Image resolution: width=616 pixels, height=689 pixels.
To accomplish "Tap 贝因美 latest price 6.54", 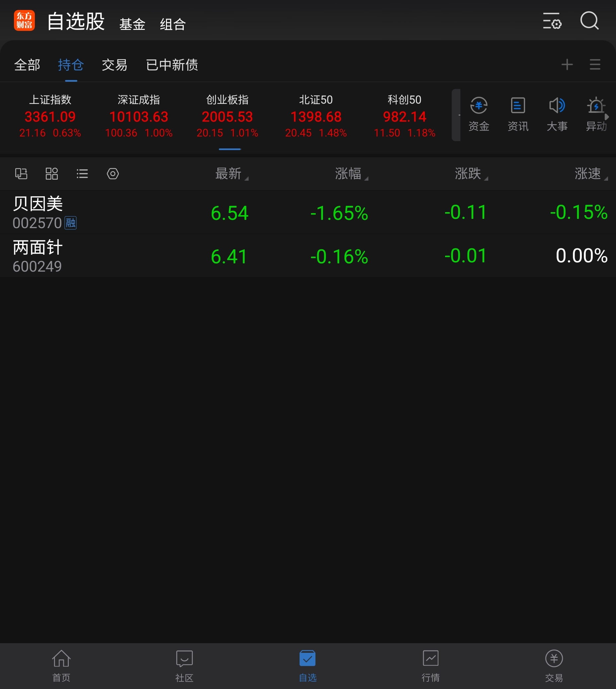I will coord(229,213).
